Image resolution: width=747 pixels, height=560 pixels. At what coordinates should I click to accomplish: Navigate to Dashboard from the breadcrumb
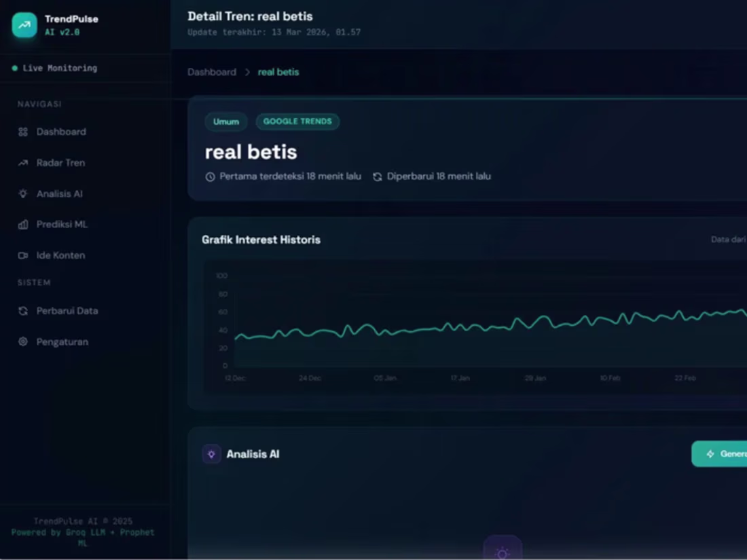(x=211, y=72)
